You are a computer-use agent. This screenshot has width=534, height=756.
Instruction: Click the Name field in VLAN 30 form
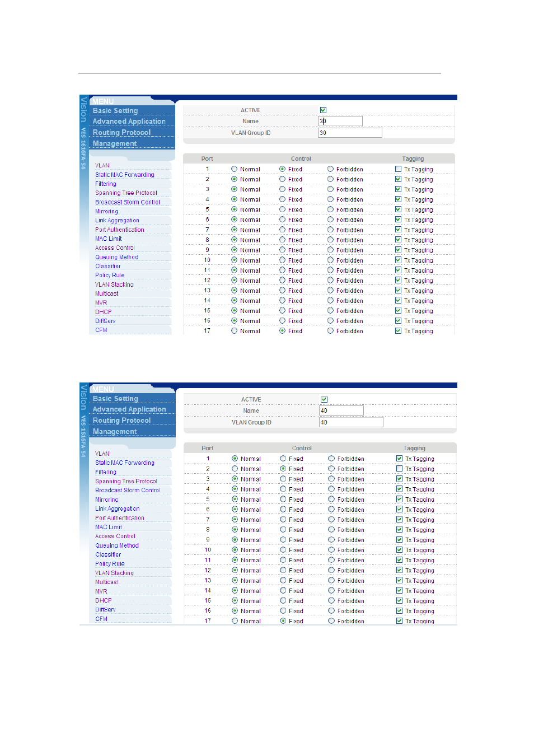[340, 121]
